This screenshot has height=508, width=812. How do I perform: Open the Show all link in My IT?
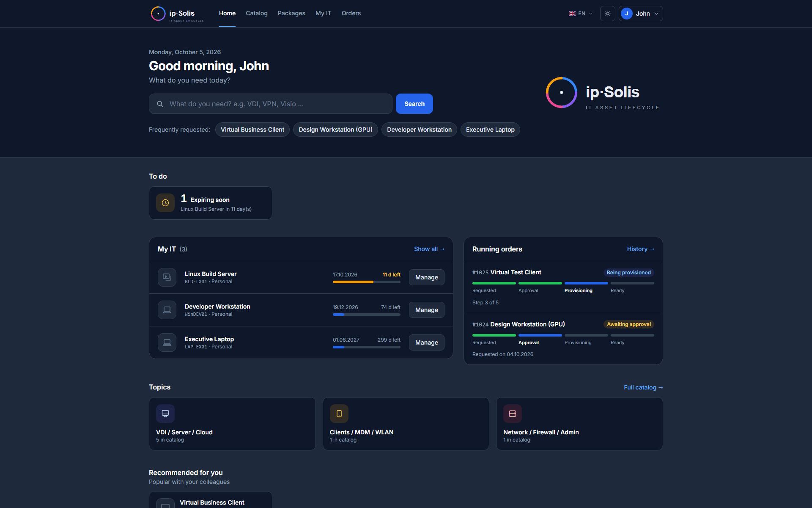pyautogui.click(x=429, y=249)
